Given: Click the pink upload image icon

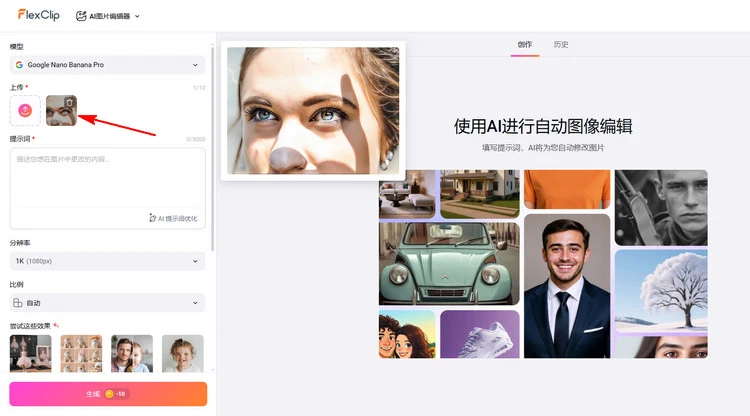Looking at the screenshot, I should tap(26, 110).
